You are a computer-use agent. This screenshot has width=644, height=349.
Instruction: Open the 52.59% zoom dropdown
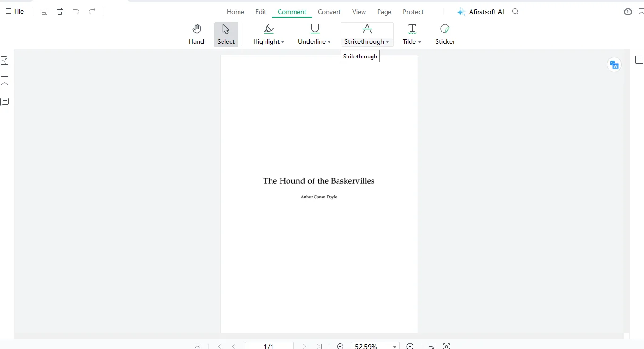pos(395,347)
